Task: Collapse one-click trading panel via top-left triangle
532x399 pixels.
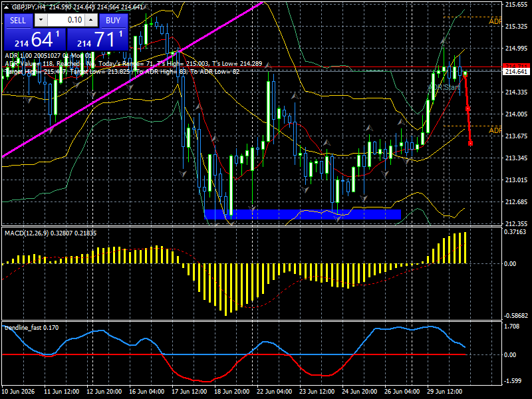Action: [x=7, y=7]
